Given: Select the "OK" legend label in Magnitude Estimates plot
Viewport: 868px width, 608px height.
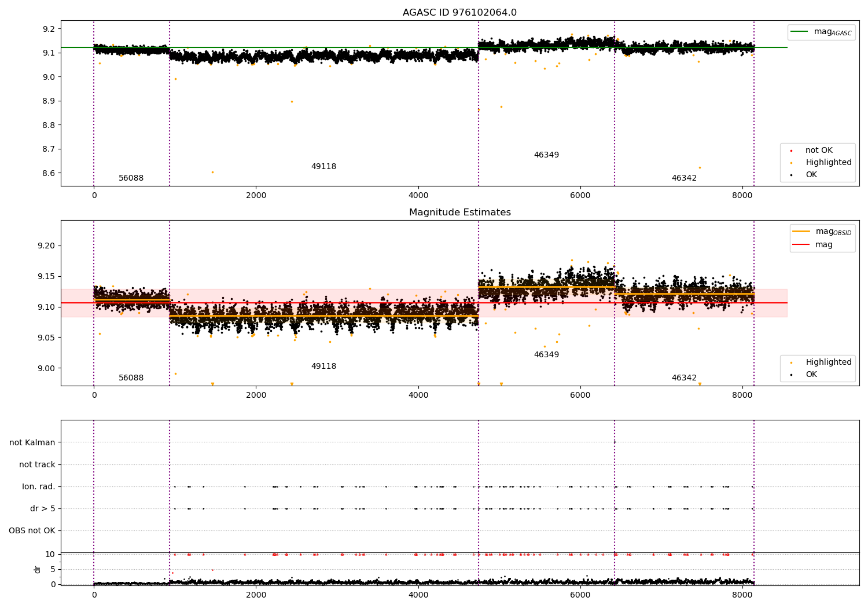Looking at the screenshot, I should 811,375.
